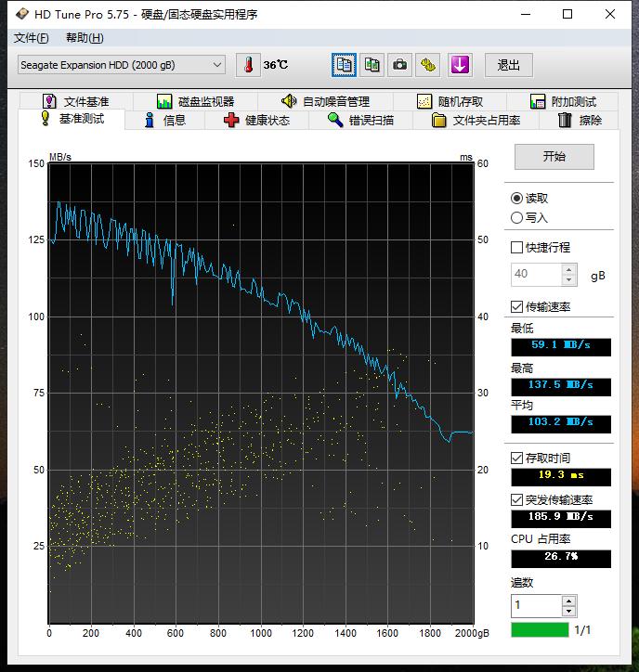Open the 帮助 menu
This screenshot has height=672, width=639.
(x=85, y=38)
